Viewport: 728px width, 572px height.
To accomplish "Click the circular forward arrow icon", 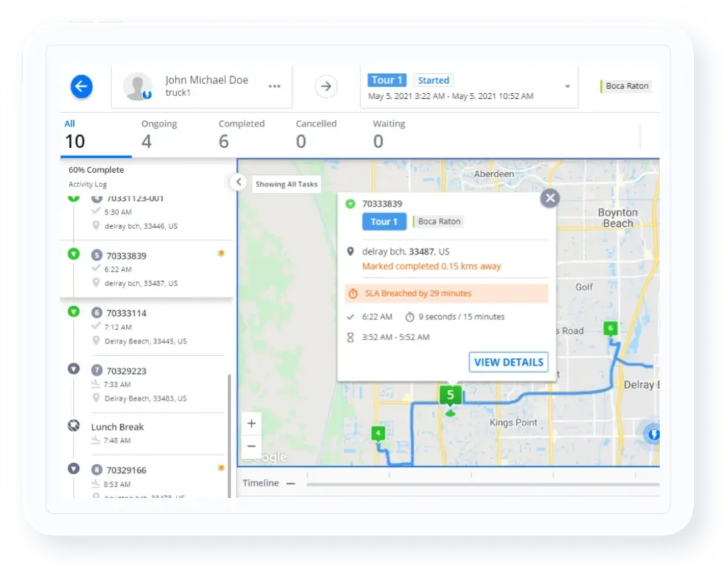I will tap(326, 86).
